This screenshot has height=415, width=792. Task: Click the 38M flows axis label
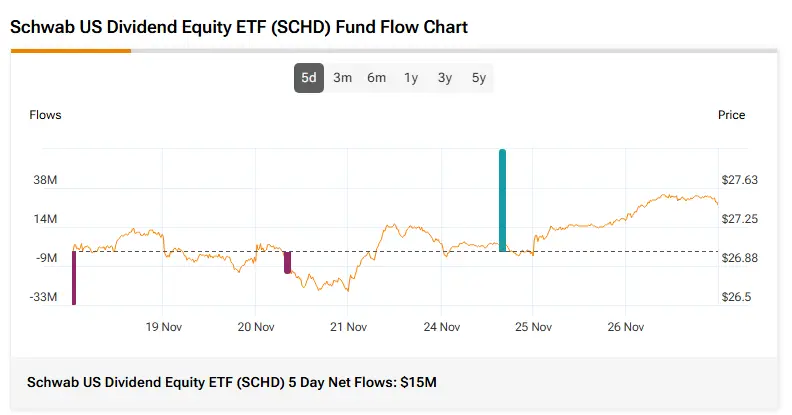point(45,180)
